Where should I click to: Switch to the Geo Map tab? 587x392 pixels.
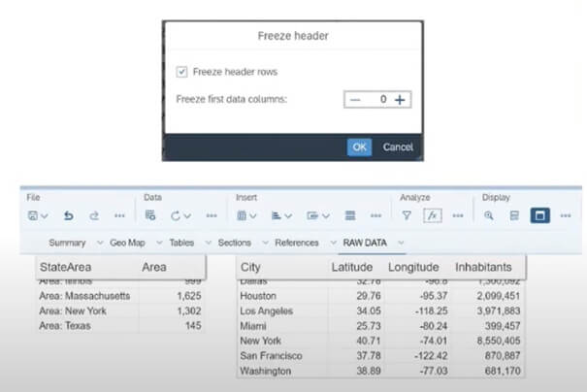(x=127, y=243)
